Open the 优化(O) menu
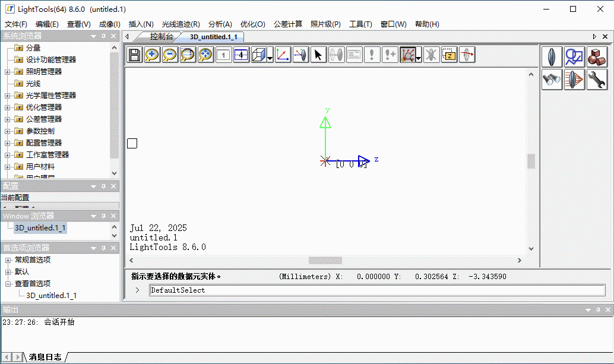Viewport: 614px width, 364px height. click(x=252, y=24)
